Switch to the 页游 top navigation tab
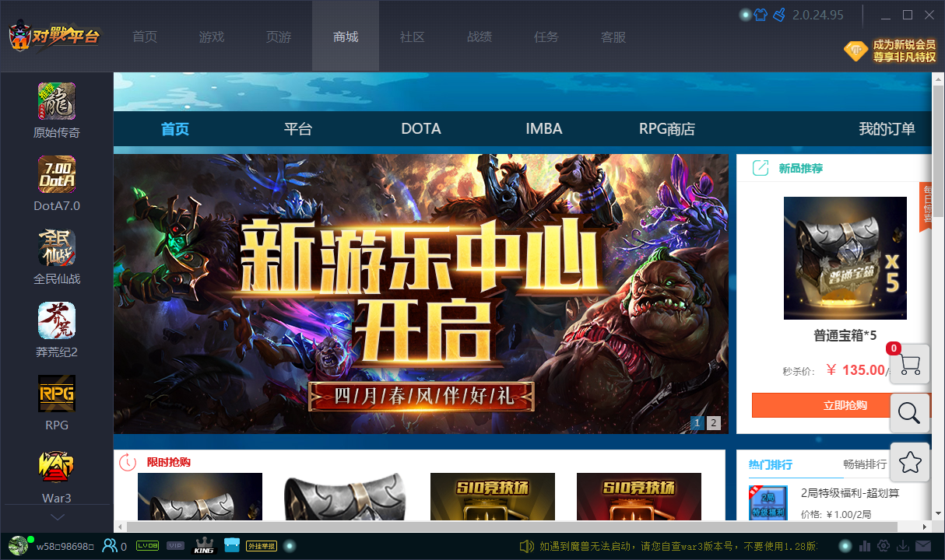Screen dimensions: 945x560 click(x=279, y=37)
